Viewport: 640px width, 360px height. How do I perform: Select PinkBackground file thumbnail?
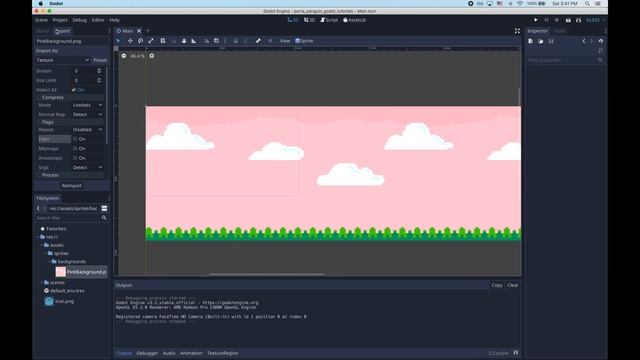coord(60,272)
